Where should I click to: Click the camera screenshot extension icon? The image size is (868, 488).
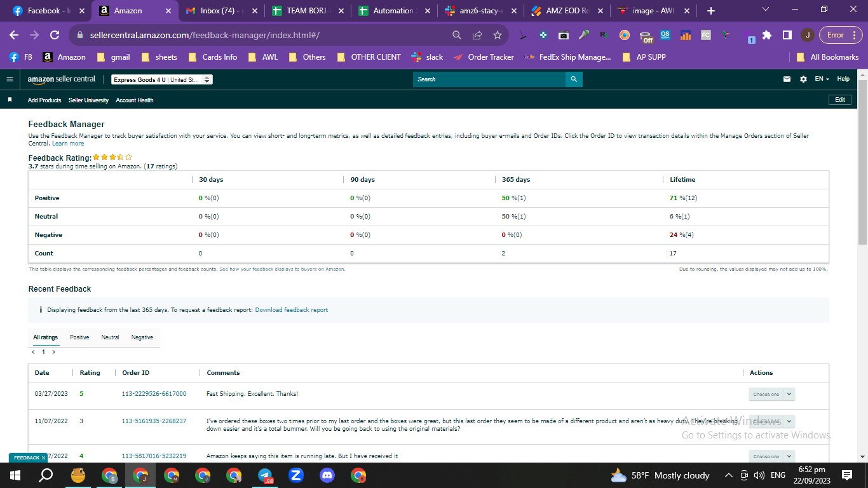(x=564, y=36)
